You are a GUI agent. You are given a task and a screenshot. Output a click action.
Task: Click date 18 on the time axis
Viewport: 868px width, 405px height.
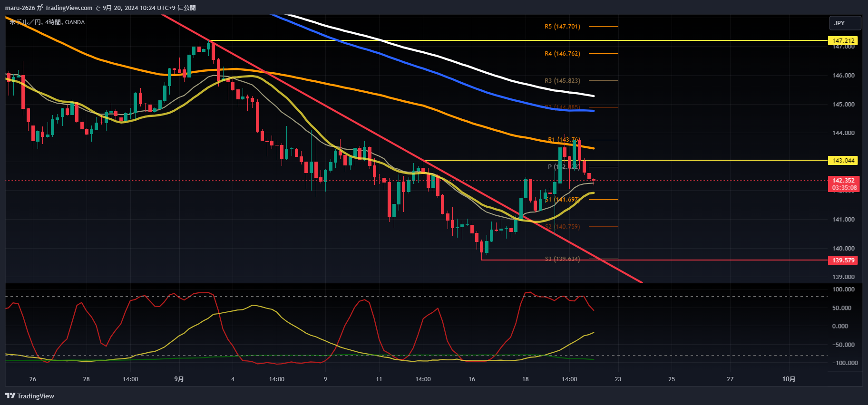526,379
